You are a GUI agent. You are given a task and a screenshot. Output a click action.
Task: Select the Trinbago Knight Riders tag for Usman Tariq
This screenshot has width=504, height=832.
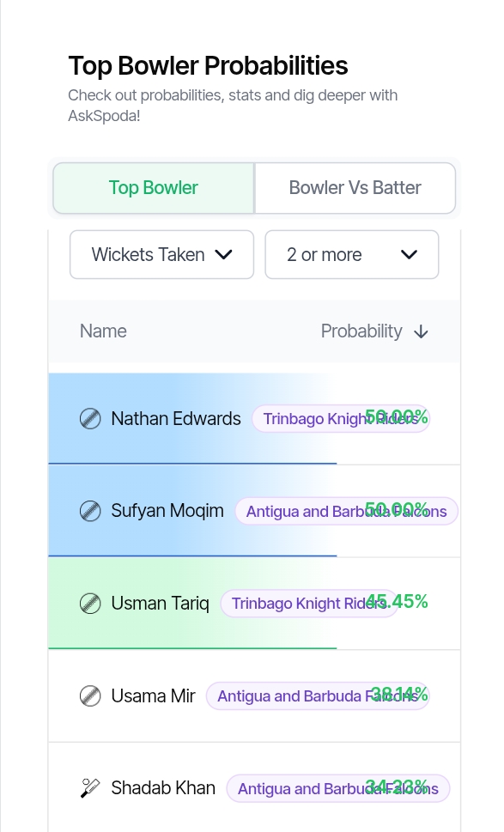tap(309, 604)
